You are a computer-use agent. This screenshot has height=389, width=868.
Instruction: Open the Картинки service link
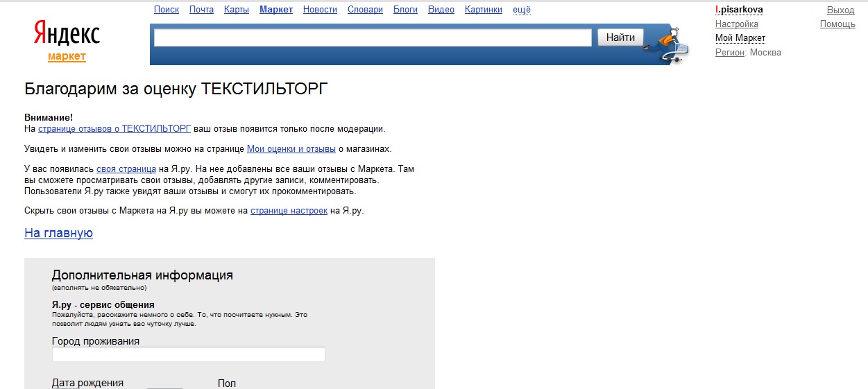pos(484,10)
